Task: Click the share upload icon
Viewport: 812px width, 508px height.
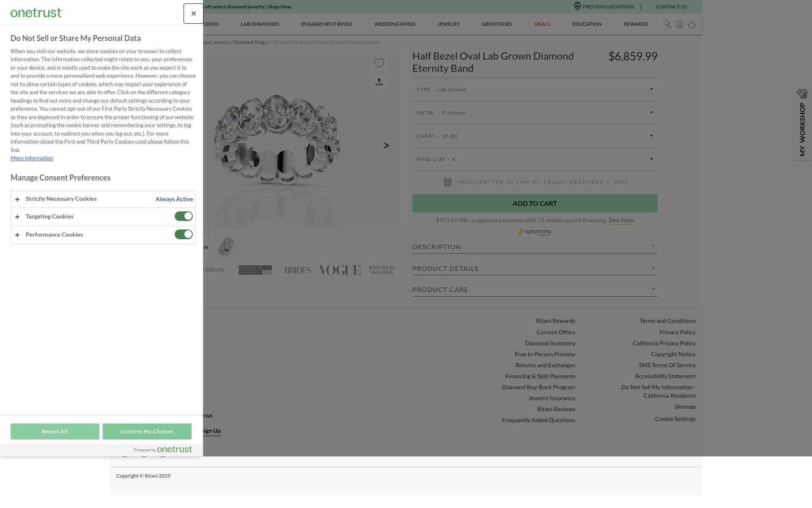Action: click(379, 82)
